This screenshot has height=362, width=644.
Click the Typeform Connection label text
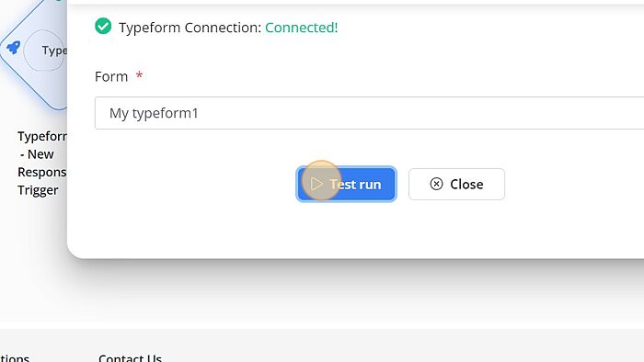(x=190, y=28)
